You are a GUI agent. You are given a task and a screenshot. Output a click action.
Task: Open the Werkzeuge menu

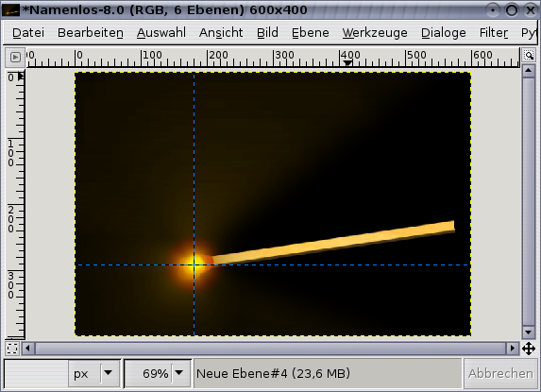pos(375,33)
